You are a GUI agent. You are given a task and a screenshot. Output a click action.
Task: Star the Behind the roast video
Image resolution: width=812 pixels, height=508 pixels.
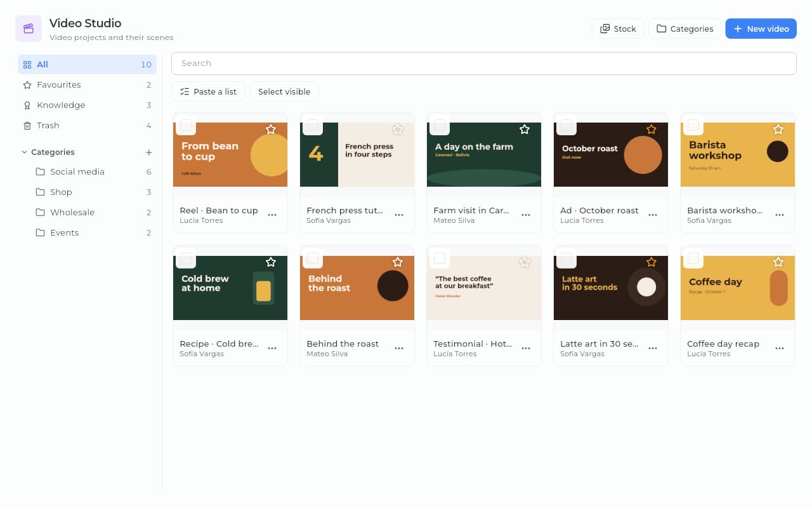pyautogui.click(x=398, y=262)
